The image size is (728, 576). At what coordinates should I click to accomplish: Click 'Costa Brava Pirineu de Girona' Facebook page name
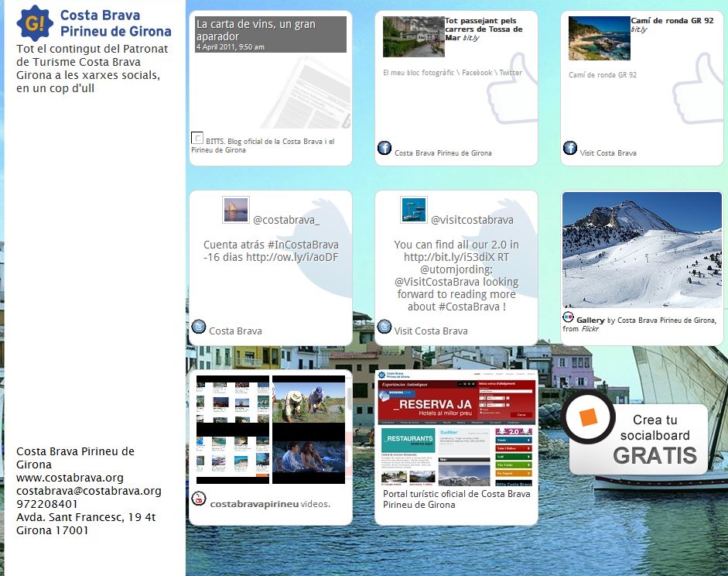[443, 153]
